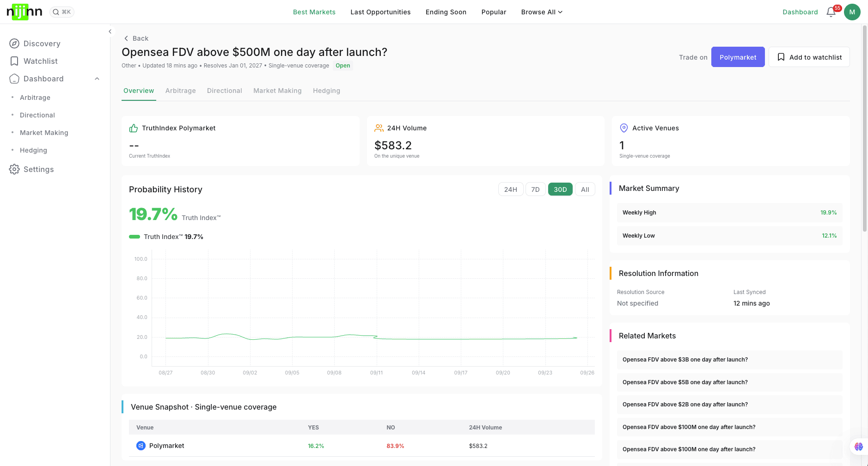
Task: Open the Dashboard icon in sidebar
Action: click(x=14, y=79)
